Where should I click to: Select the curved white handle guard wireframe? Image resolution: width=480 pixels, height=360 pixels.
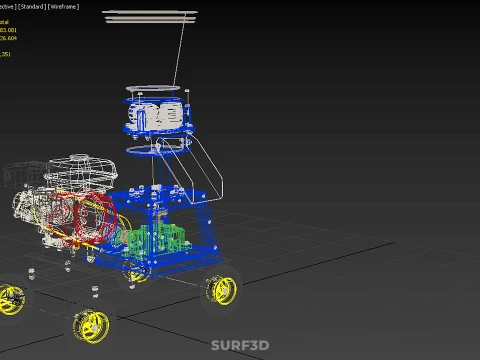pyautogui.click(x=190, y=169)
